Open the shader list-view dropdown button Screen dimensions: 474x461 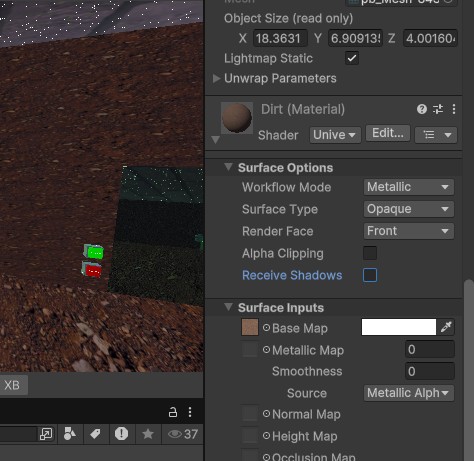click(x=436, y=135)
